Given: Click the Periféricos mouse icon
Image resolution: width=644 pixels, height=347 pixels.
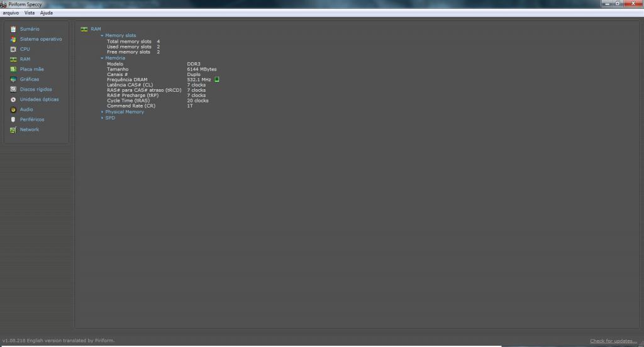Looking at the screenshot, I should point(13,119).
